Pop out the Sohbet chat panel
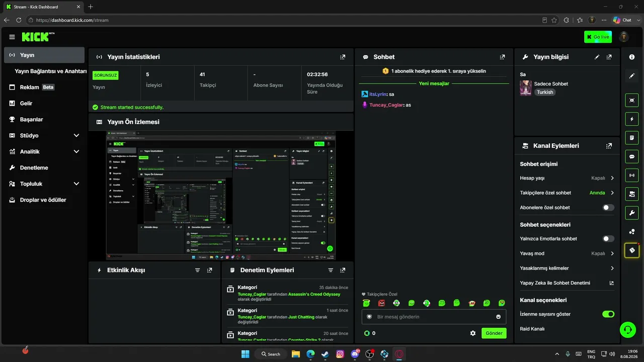The image size is (644, 362). (502, 57)
